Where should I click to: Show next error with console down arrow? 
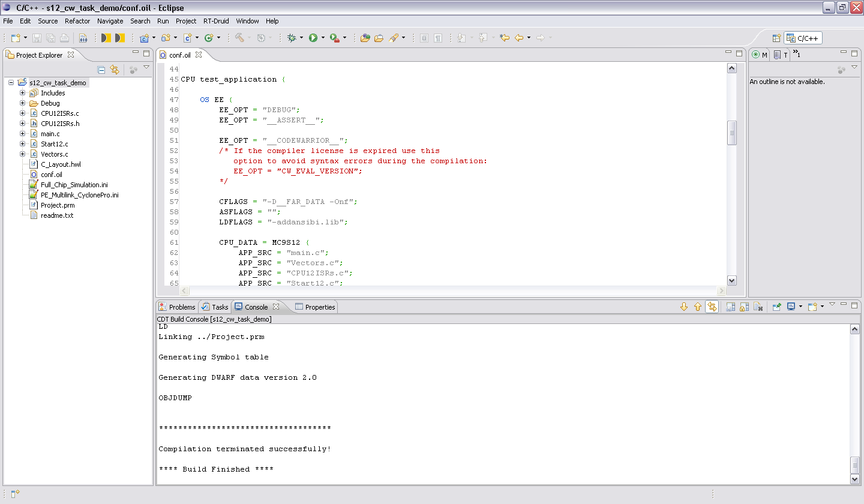coord(683,307)
